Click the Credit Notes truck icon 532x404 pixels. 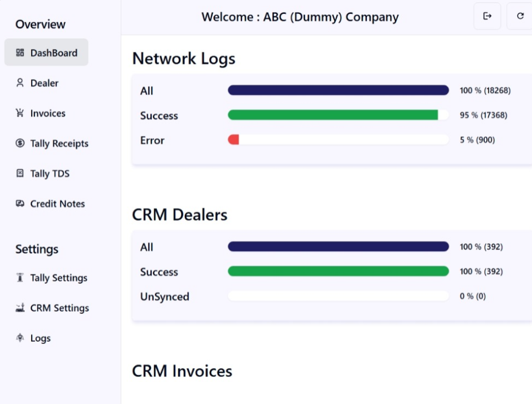pos(20,204)
